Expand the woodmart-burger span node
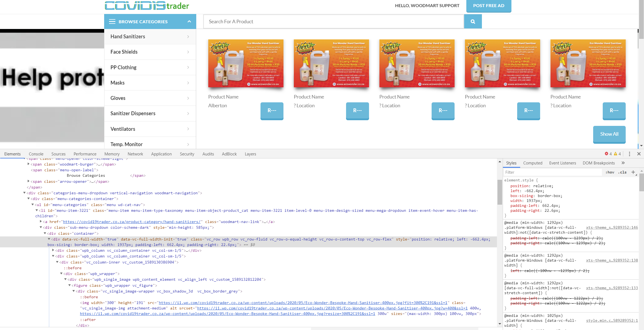Screen dimensions: 644x330 (x=28, y=164)
